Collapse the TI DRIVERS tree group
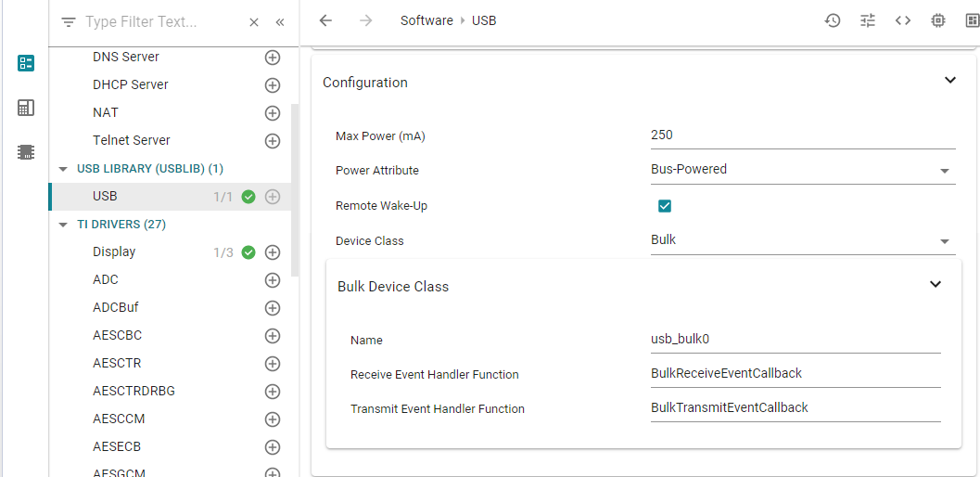Viewport: 980px width, 477px height. click(63, 225)
